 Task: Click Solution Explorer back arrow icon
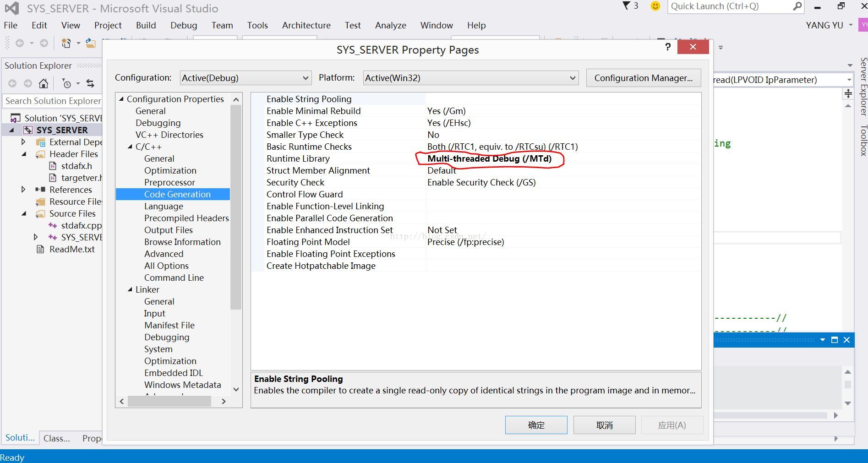(x=12, y=83)
